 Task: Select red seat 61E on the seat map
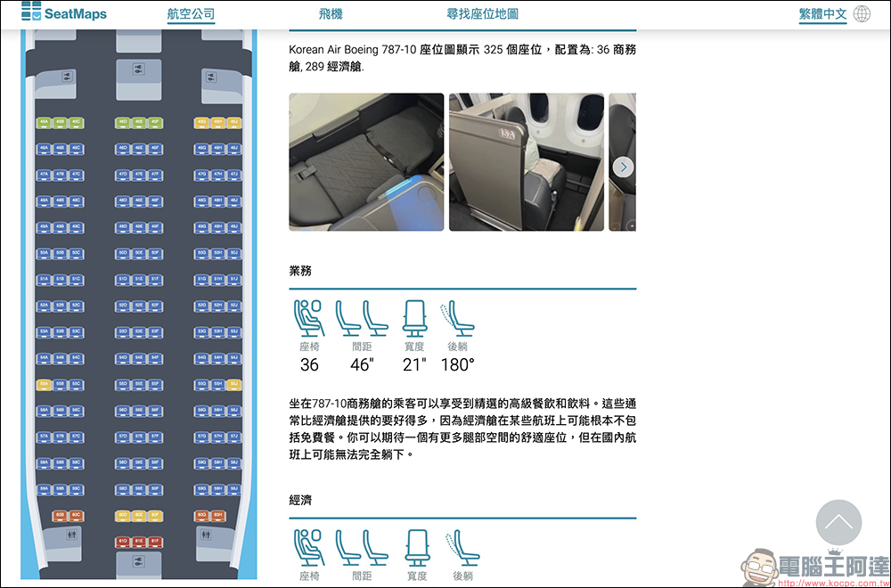(x=139, y=541)
